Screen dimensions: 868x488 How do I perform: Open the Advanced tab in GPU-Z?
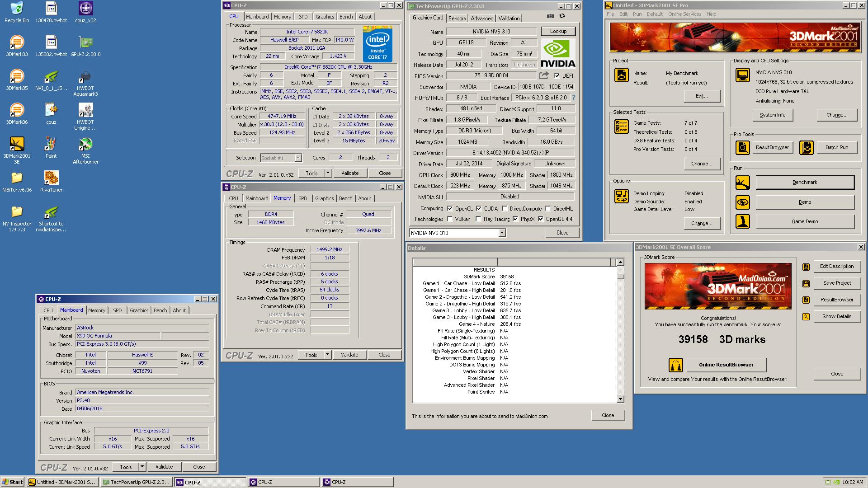pyautogui.click(x=482, y=19)
